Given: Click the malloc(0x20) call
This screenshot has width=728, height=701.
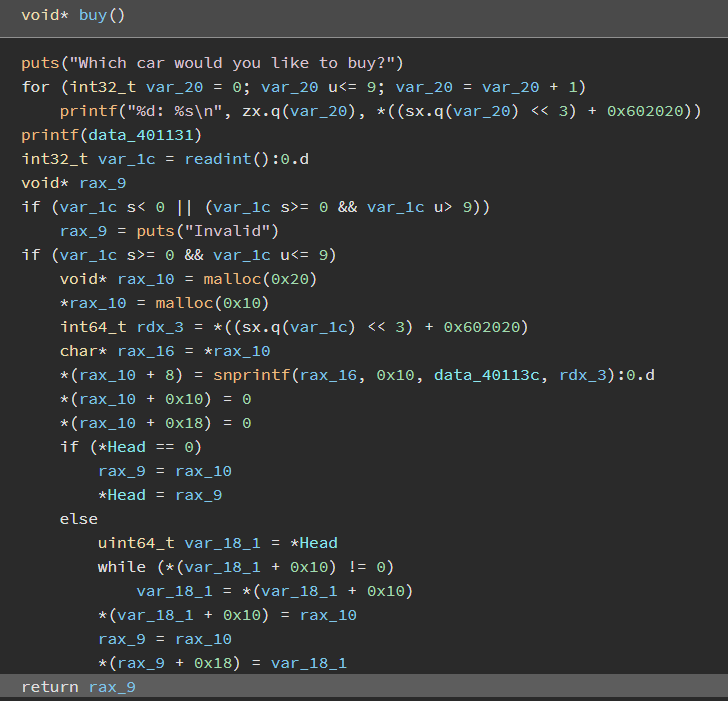Looking at the screenshot, I should (x=260, y=279).
